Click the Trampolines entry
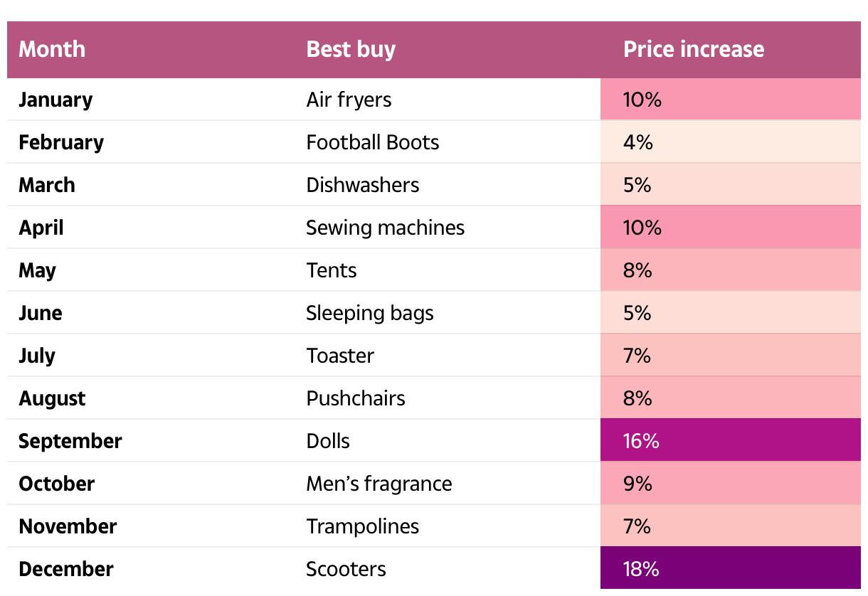 pos(362,526)
